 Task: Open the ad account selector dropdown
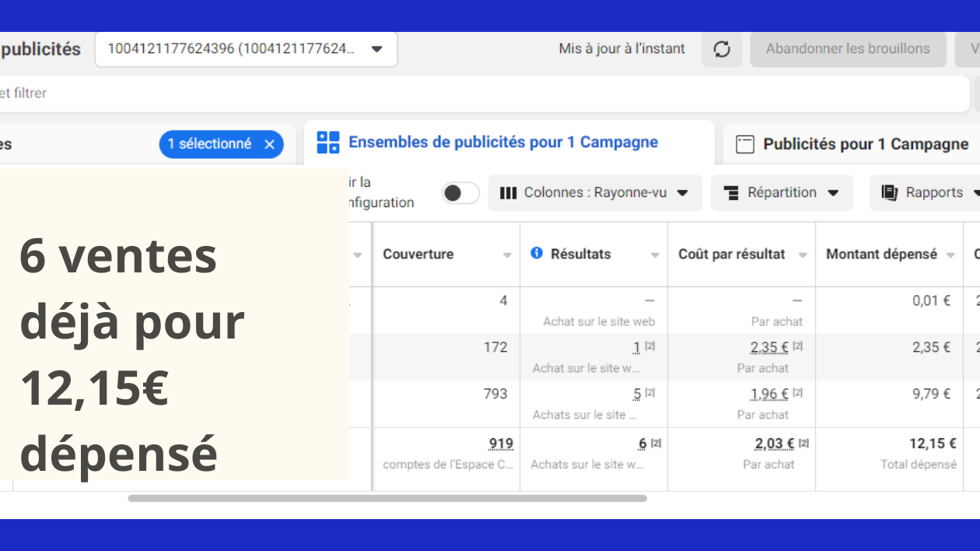coord(246,49)
